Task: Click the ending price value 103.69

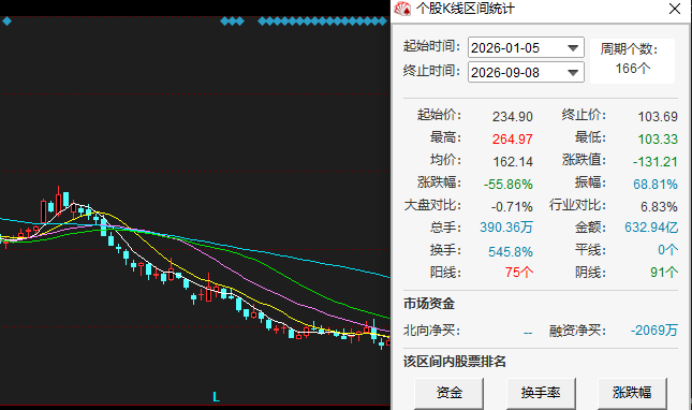Action: click(658, 117)
